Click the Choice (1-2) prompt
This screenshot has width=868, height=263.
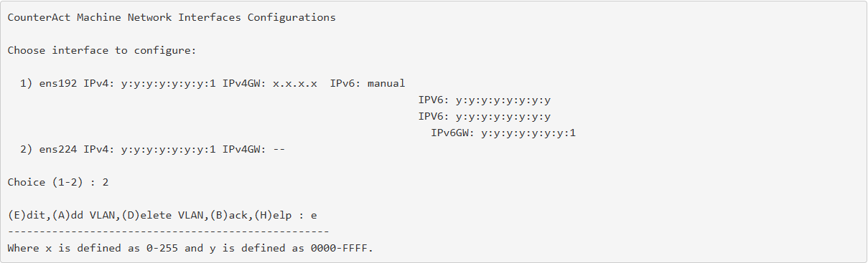(x=58, y=182)
